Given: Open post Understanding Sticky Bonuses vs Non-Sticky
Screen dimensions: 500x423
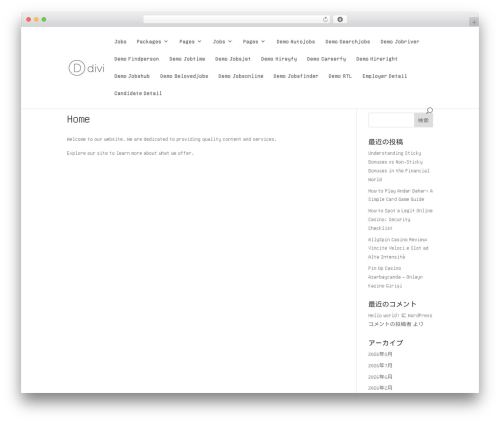Looking at the screenshot, I should pyautogui.click(x=399, y=166).
